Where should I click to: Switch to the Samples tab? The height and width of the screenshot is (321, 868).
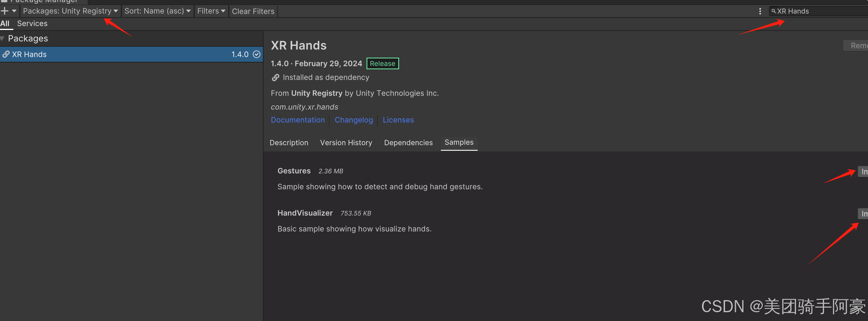pos(459,143)
